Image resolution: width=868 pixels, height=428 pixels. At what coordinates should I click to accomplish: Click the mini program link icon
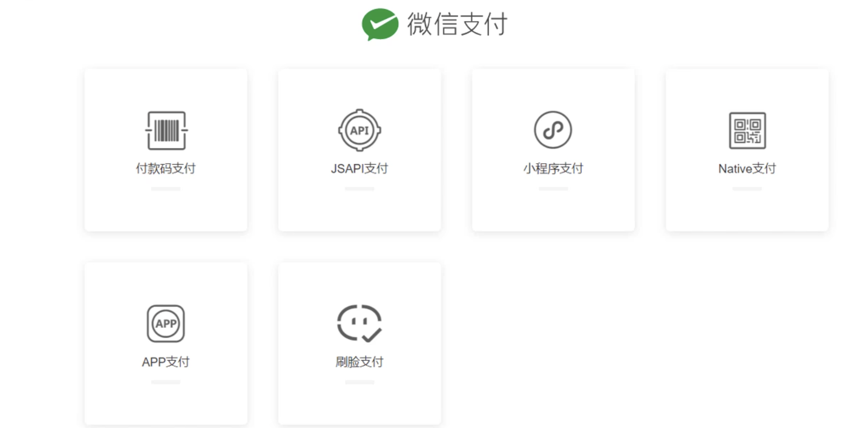click(553, 130)
